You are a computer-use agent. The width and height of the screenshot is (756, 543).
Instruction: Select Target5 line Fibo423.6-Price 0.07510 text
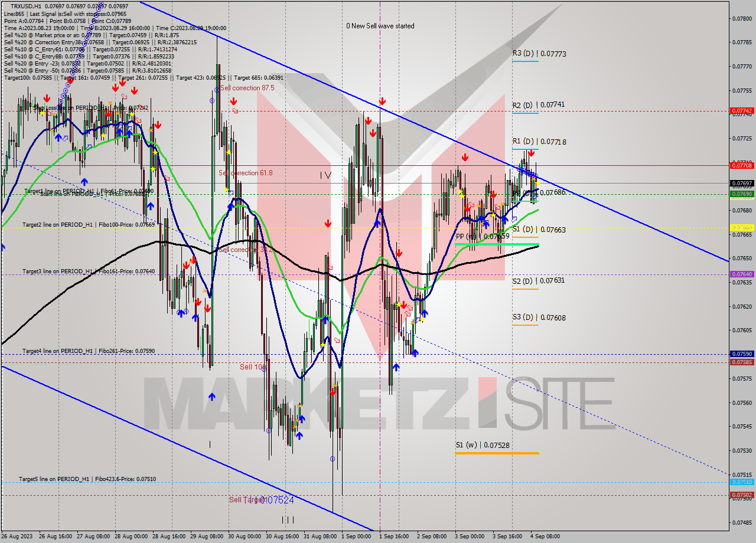pyautogui.click(x=87, y=479)
